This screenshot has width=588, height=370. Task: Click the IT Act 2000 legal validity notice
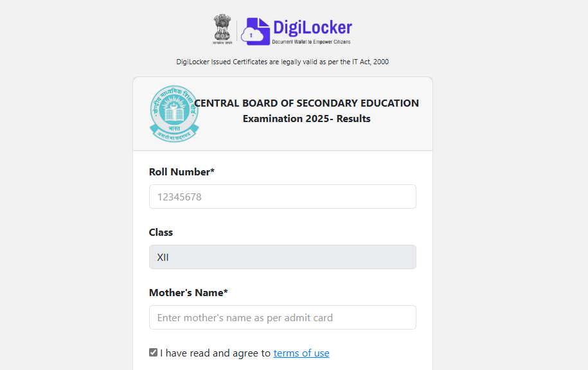coord(282,62)
